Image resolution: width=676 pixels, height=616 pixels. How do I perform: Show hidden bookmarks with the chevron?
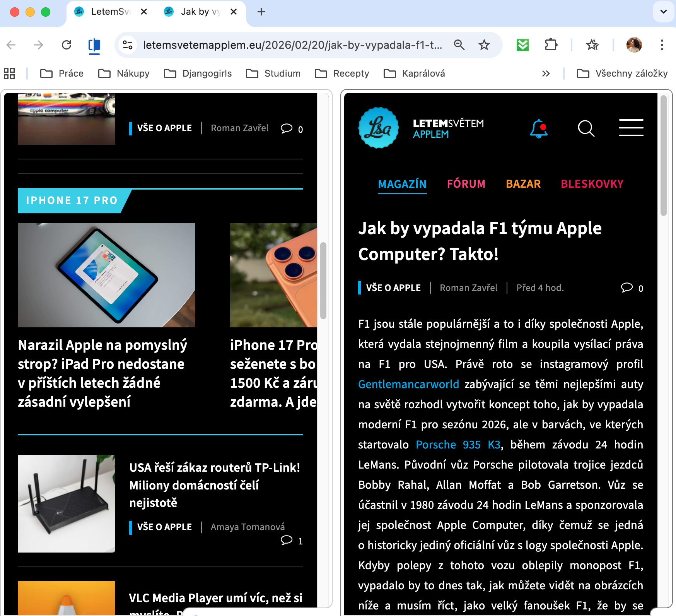(546, 74)
